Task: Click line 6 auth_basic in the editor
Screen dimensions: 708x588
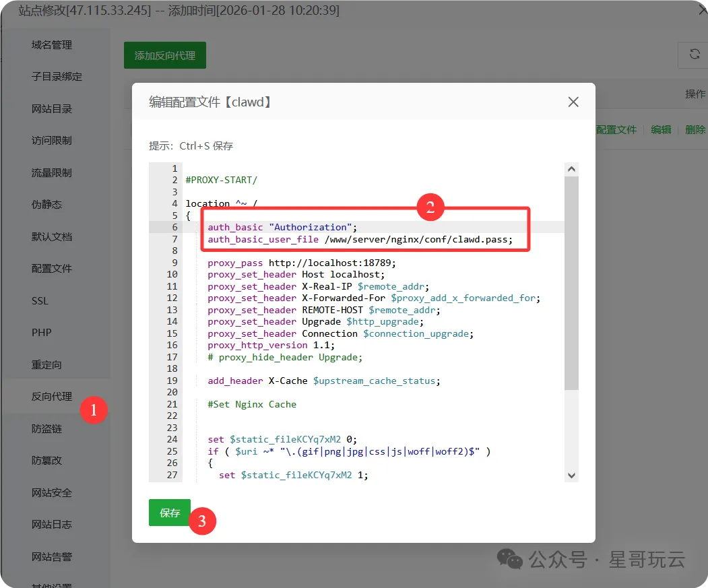Action: click(283, 227)
